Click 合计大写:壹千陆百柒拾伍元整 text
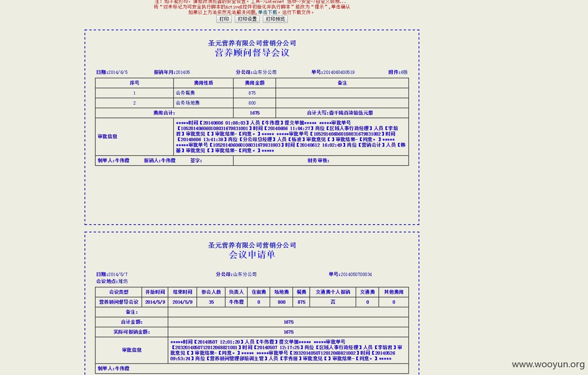588x375 pixels. click(x=340, y=113)
